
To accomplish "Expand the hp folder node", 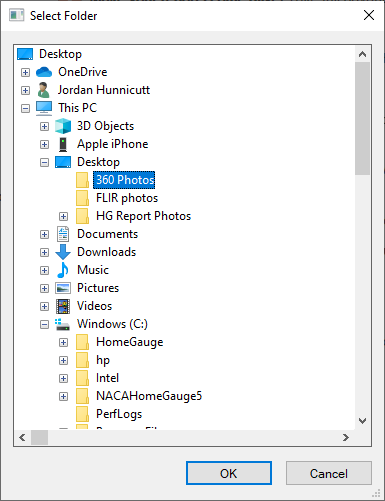I will (63, 360).
